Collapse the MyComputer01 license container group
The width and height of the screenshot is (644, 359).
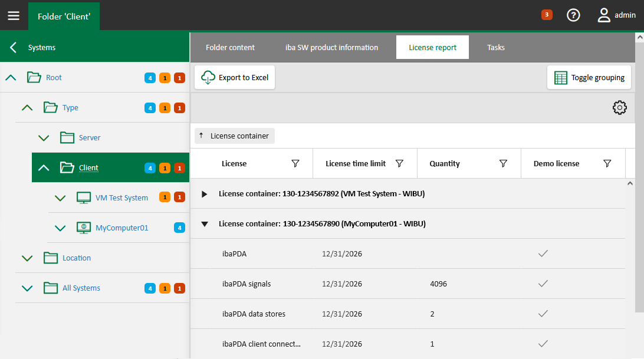pos(205,224)
